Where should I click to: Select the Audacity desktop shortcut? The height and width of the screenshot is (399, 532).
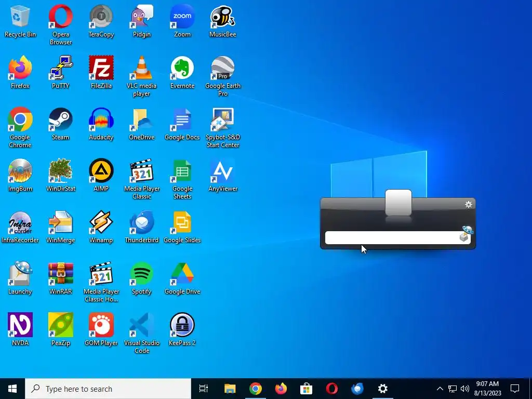point(101,124)
